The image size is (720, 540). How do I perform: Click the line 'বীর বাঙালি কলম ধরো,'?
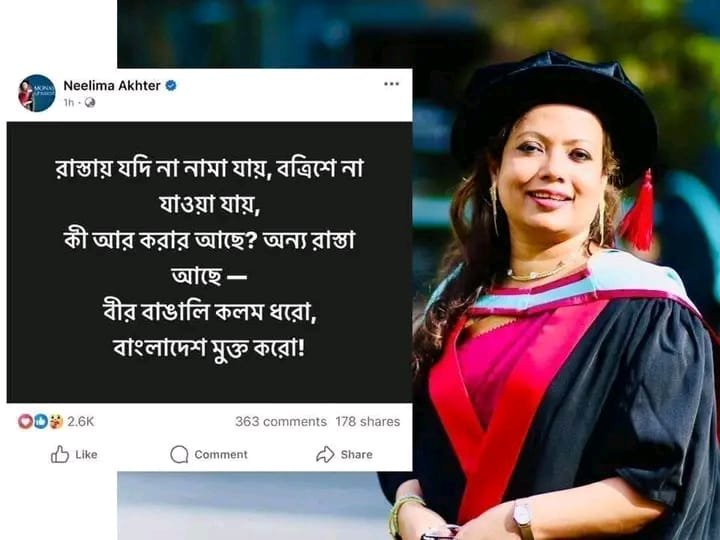coord(210,311)
